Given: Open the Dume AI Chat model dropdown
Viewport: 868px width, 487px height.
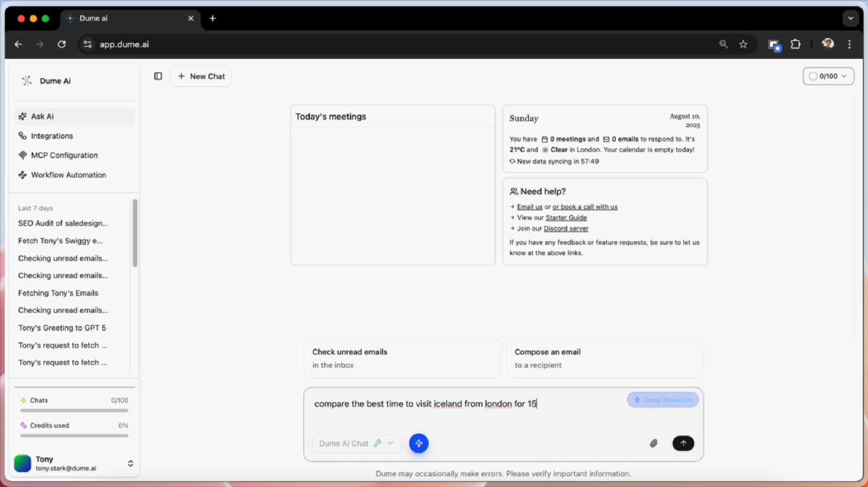Looking at the screenshot, I should click(356, 444).
